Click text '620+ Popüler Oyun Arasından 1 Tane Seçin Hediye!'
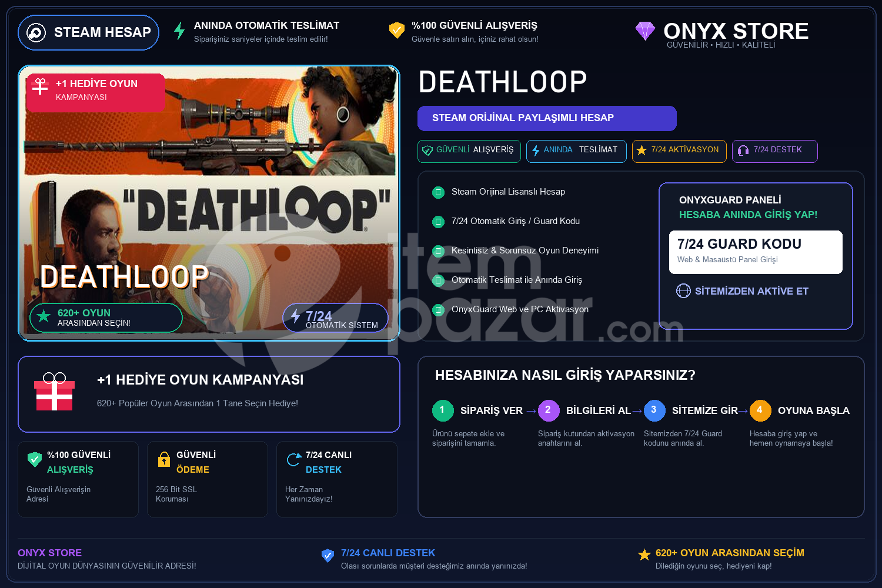This screenshot has width=882, height=588. [x=198, y=403]
